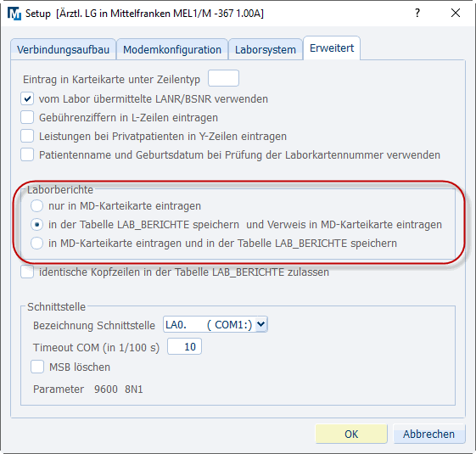The width and height of the screenshot is (476, 454).
Task: Select in der Tabelle LAB_BERICHTE speichern und Verweis
Action: (x=36, y=224)
